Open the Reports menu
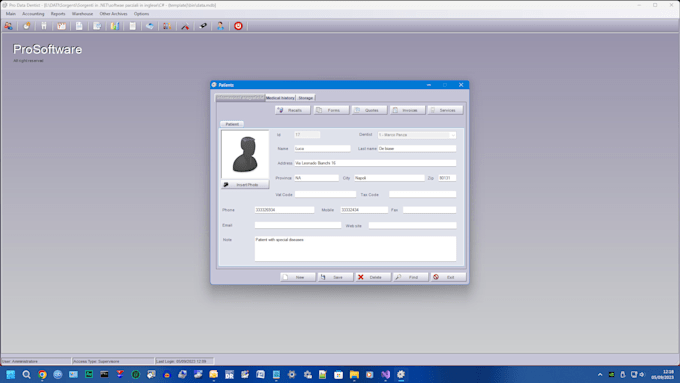 coord(58,14)
